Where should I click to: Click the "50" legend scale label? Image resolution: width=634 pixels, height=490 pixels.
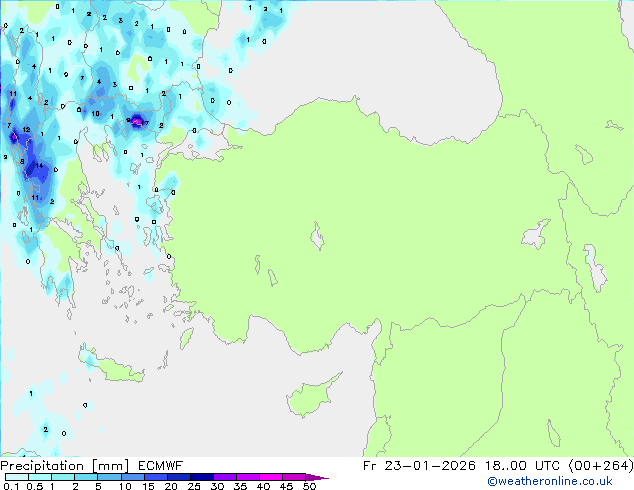pos(309,486)
